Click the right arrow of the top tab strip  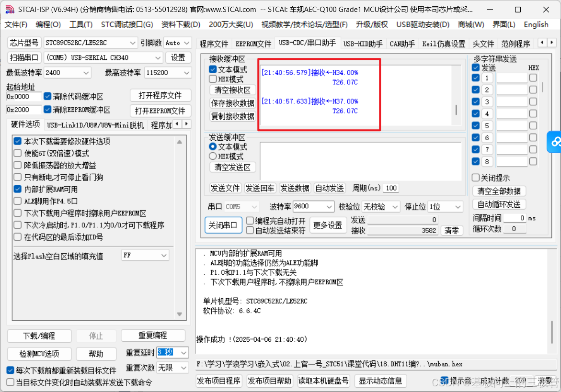click(552, 43)
